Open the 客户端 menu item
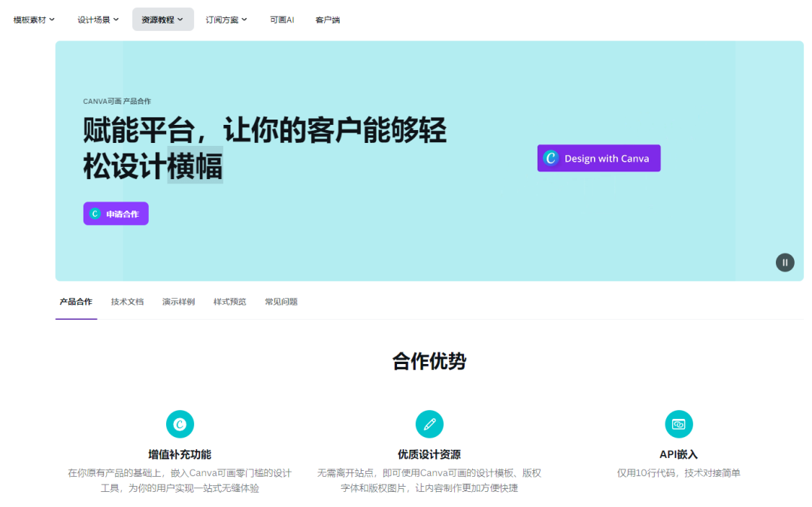Image resolution: width=812 pixels, height=507 pixels. 327,20
